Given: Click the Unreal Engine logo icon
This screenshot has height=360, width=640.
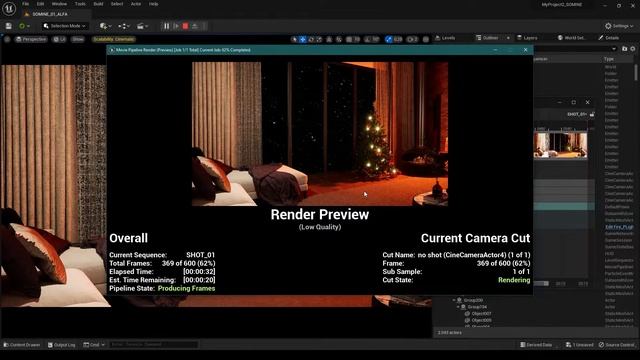Looking at the screenshot, I should pos(9,8).
